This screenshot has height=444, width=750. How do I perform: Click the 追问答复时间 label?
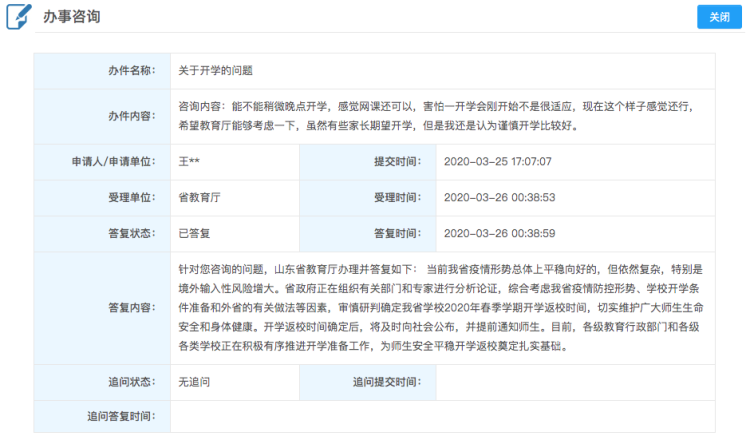coord(121,417)
